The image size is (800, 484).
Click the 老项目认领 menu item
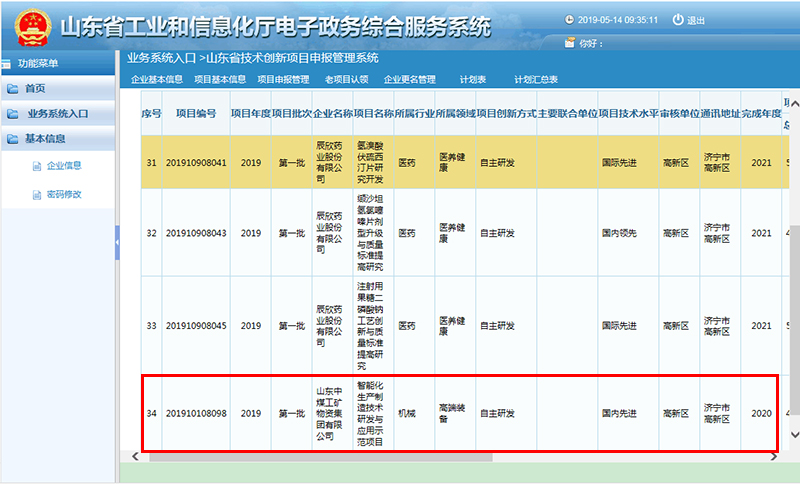(346, 79)
